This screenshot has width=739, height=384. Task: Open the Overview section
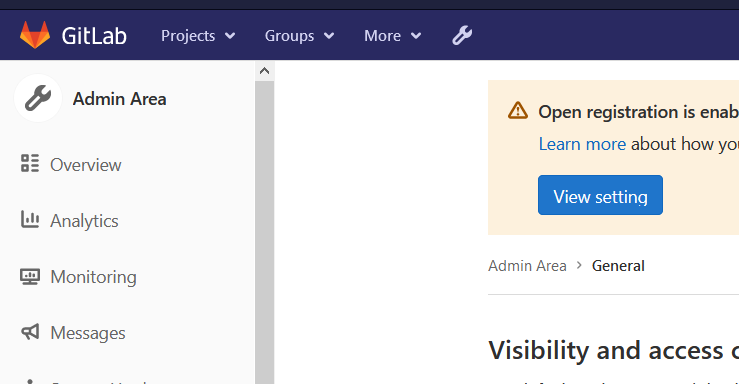pos(86,165)
